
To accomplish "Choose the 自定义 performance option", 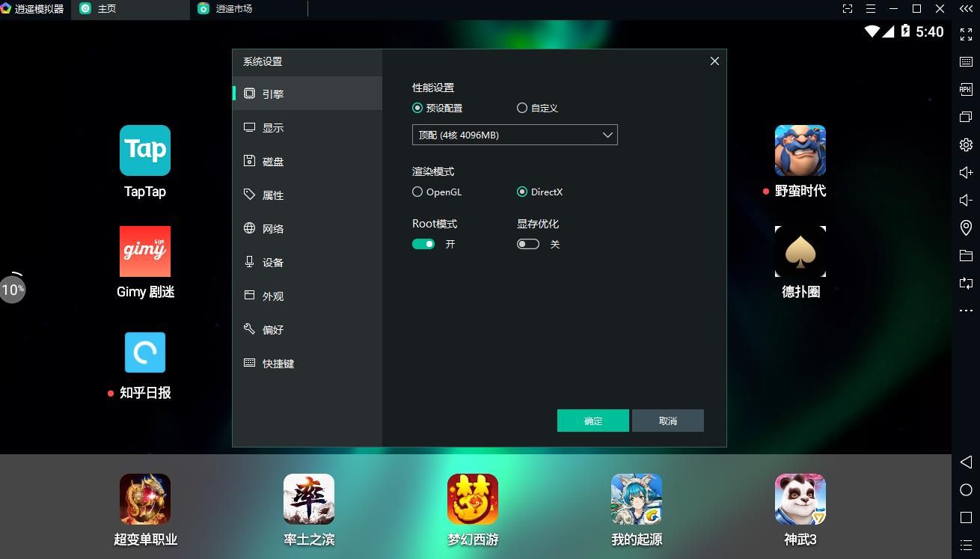I will click(522, 108).
